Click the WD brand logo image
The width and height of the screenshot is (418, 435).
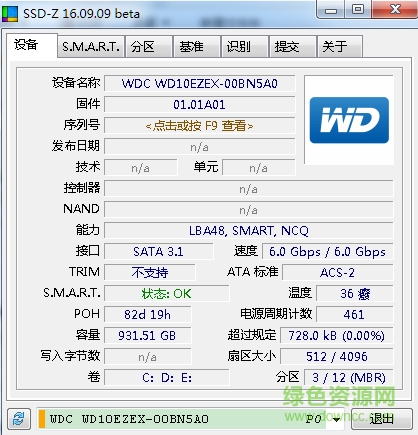[349, 120]
